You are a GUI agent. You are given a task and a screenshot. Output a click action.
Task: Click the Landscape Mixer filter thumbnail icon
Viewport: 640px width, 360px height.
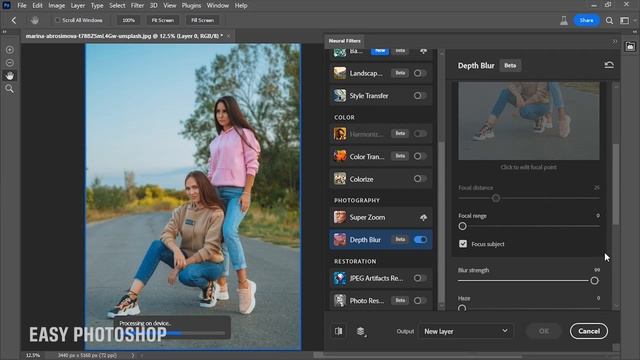click(340, 73)
